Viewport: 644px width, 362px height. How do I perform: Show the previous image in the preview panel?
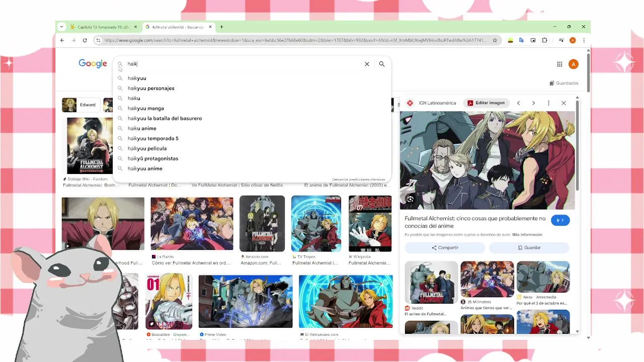518,103
